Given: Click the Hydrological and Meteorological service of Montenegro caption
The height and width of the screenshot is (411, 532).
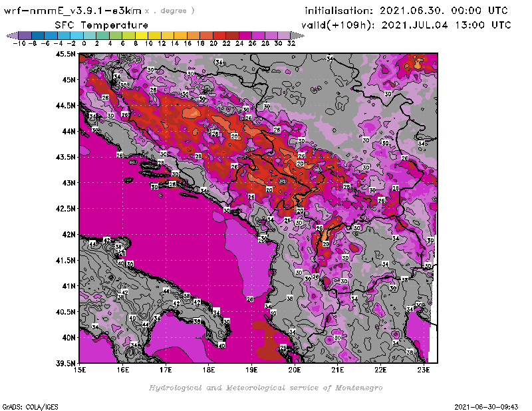Looking at the screenshot, I should [x=265, y=388].
